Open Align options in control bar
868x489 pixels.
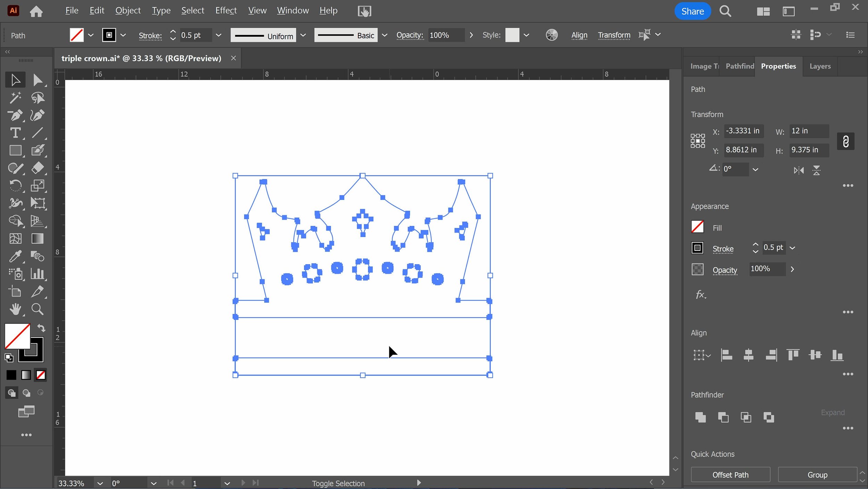pyautogui.click(x=579, y=35)
